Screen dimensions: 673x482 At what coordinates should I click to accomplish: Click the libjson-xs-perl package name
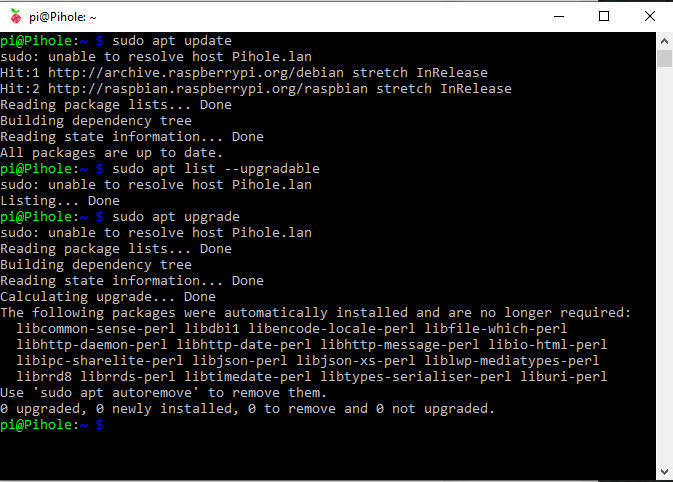tap(356, 361)
